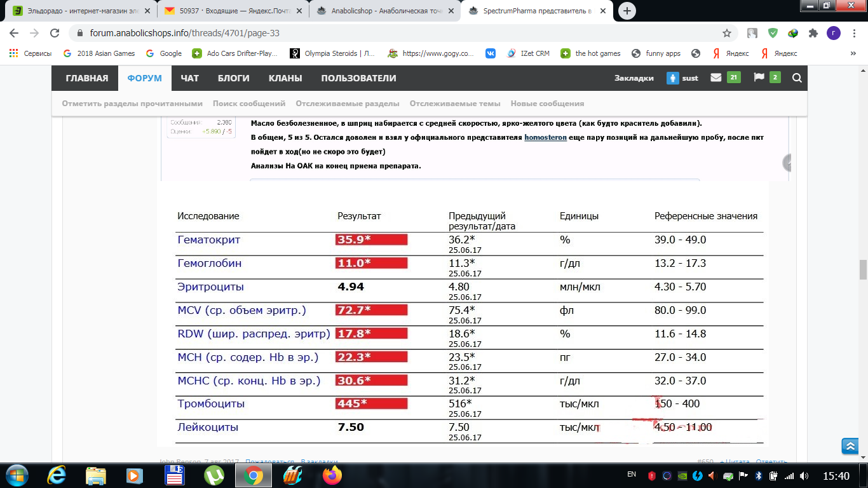This screenshot has width=868, height=488.
Task: Open the Chrome extensions puzzle icon
Action: point(813,33)
